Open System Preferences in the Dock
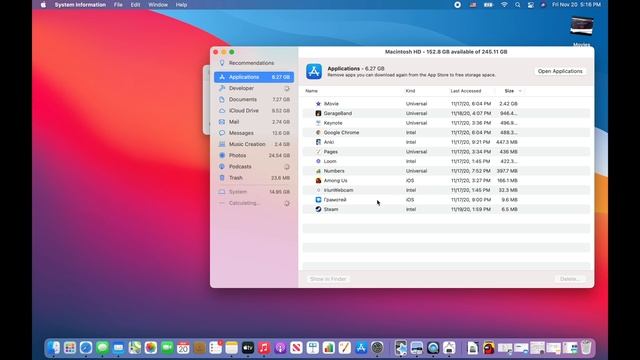 click(x=377, y=348)
